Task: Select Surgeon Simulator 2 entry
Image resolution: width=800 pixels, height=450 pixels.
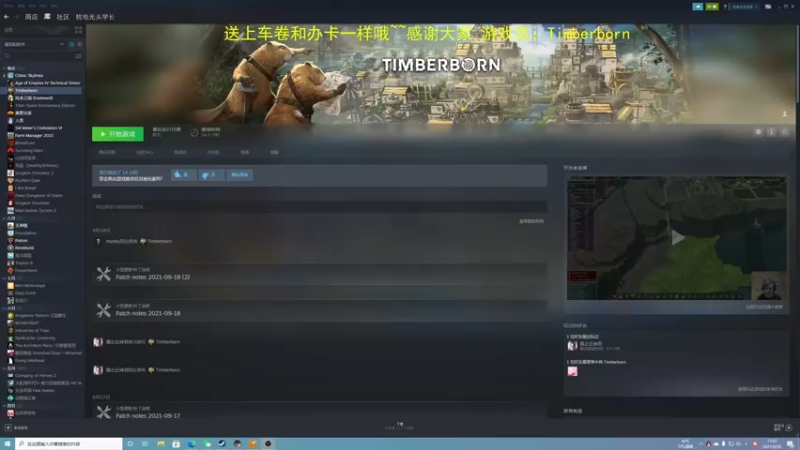Action: coord(34,173)
